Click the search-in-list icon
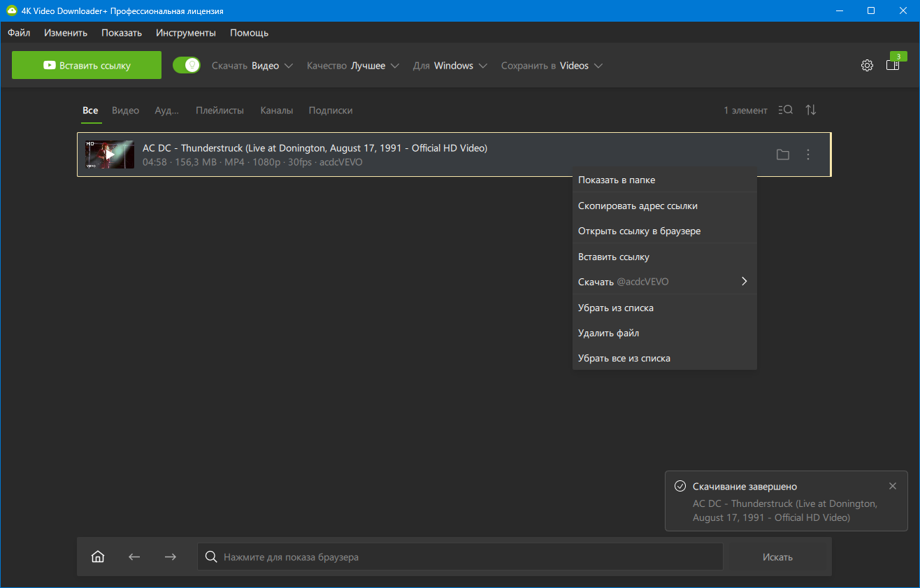This screenshot has height=588, width=920. [x=785, y=110]
